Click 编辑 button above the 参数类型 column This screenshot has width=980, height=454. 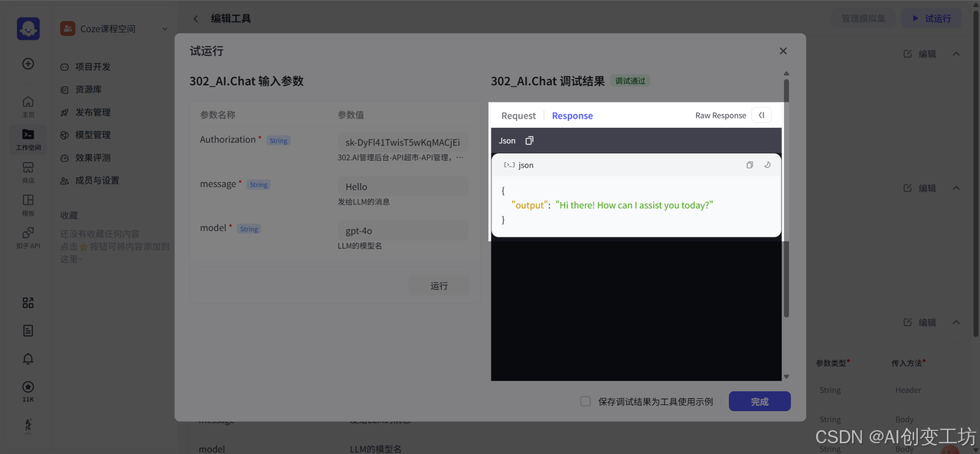(x=920, y=322)
